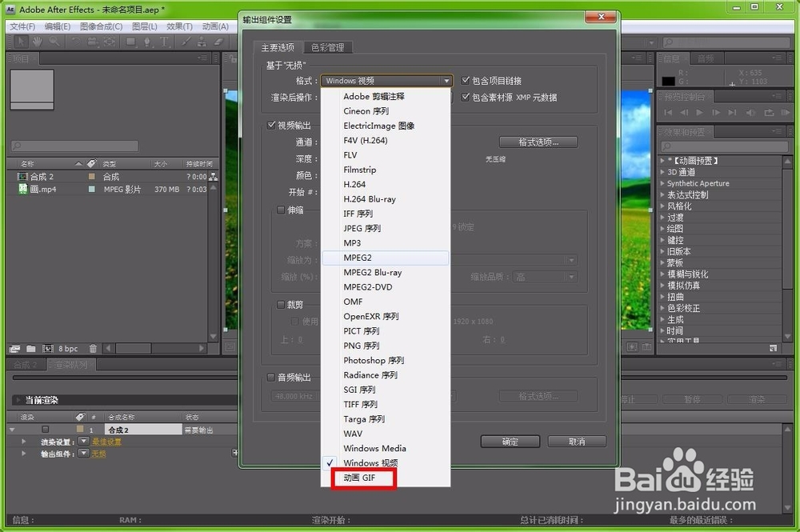This screenshot has width=800, height=532.
Task: Open the 效果(T) menu
Action: click(x=179, y=26)
